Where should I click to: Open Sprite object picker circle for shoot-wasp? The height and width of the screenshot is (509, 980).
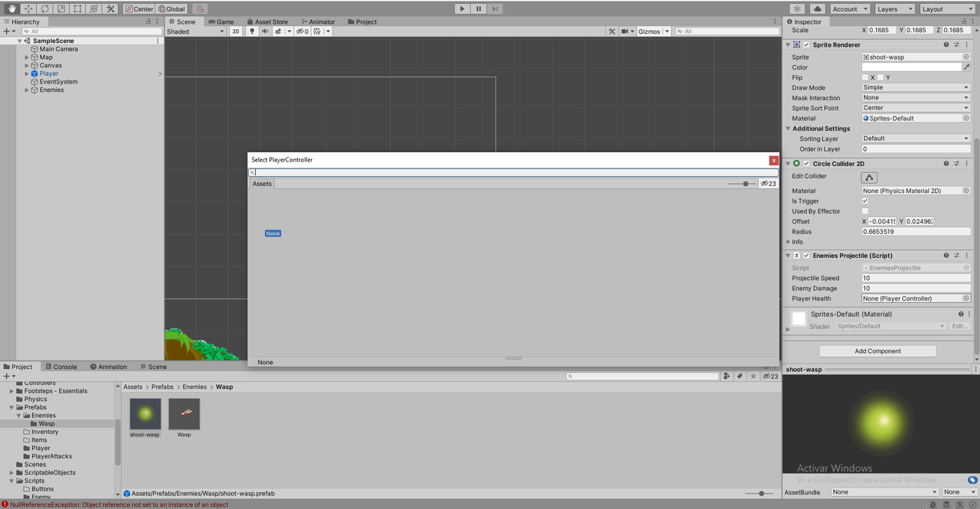point(966,57)
